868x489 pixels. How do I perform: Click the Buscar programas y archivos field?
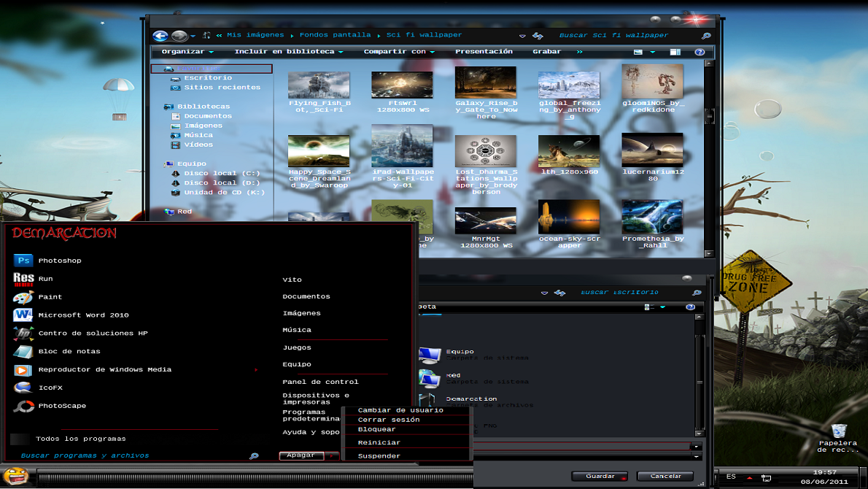point(85,455)
